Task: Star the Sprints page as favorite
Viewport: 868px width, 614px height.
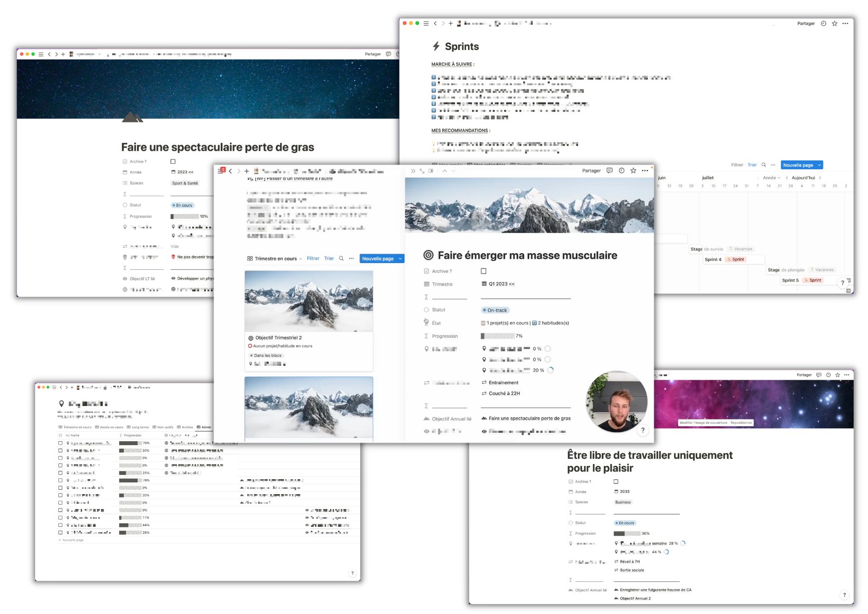Action: [x=834, y=23]
